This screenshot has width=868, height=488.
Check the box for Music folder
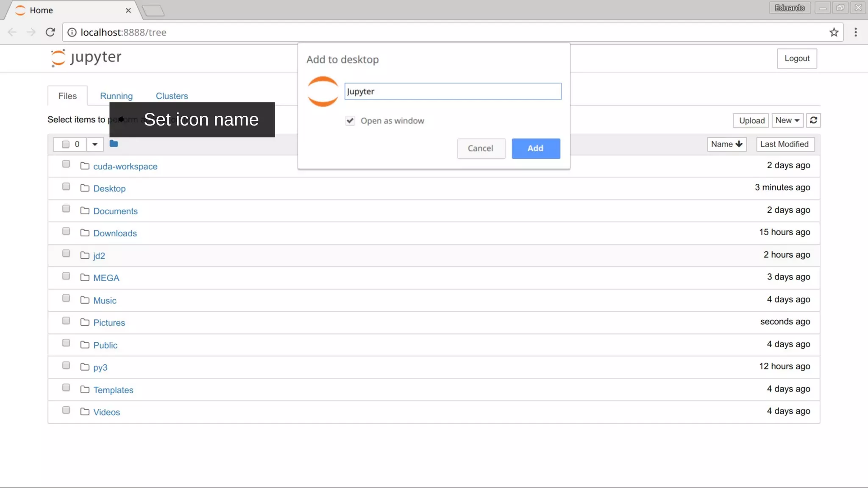tap(66, 298)
